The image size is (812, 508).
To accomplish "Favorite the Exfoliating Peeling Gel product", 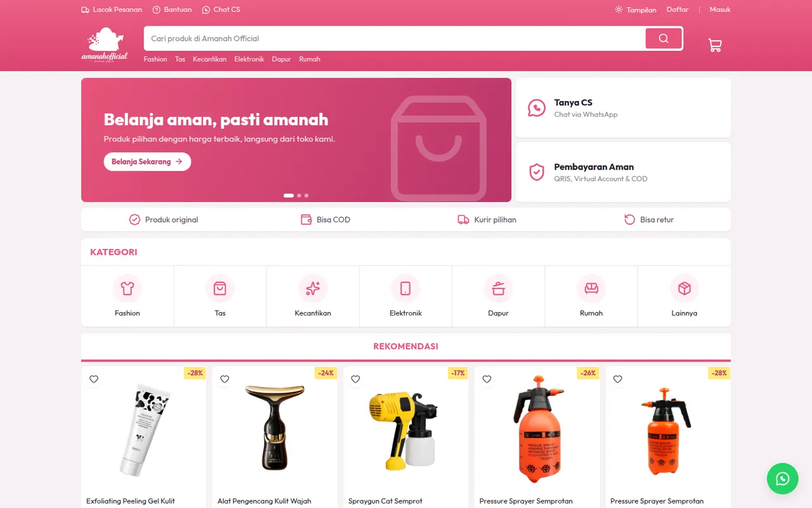I will pyautogui.click(x=94, y=379).
